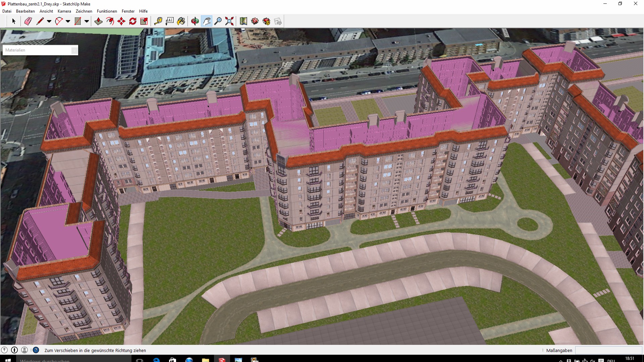Toggle the Pan hand tool

tap(207, 21)
